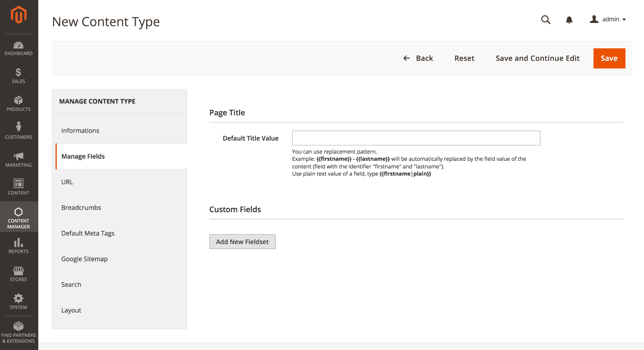
Task: Click the Add New Fieldset button
Action: (x=242, y=242)
